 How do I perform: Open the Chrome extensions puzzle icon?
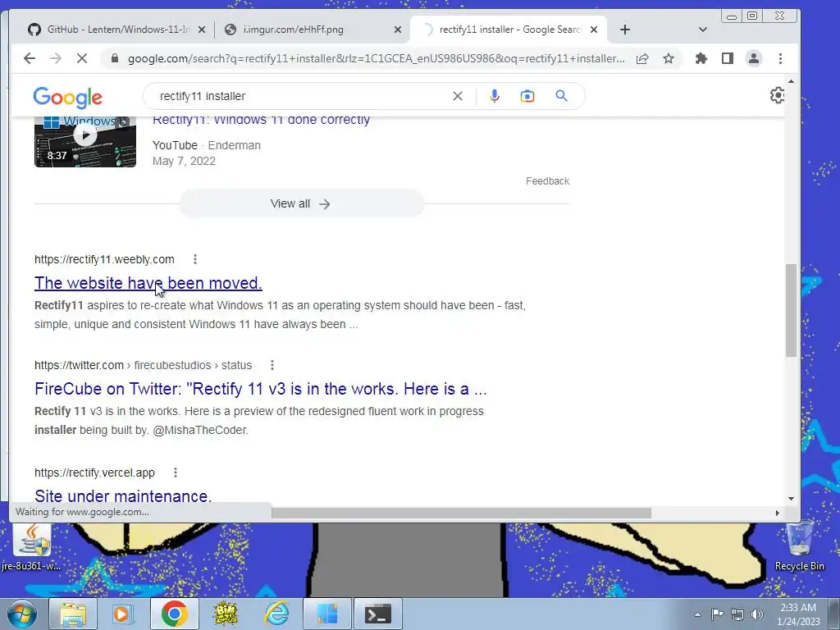click(x=701, y=58)
